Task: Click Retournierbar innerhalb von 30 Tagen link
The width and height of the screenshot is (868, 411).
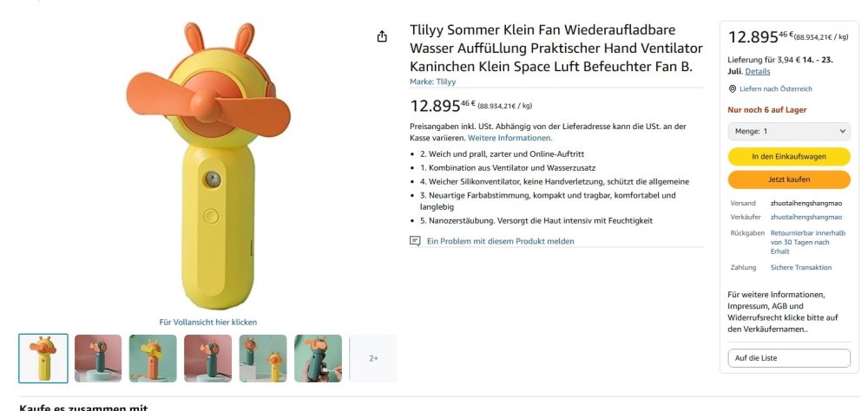Action: pyautogui.click(x=807, y=242)
